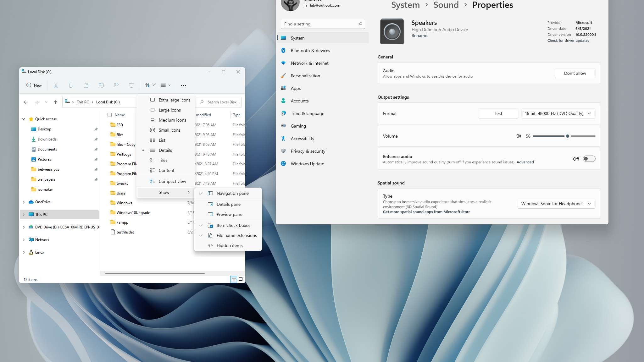Check the select-all box beside Name
644x362 pixels.
pos(109,115)
